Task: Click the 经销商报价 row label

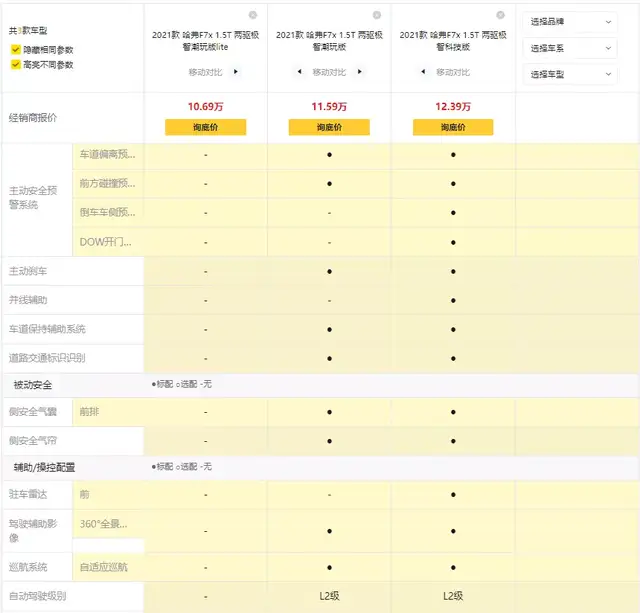Action: (33, 118)
